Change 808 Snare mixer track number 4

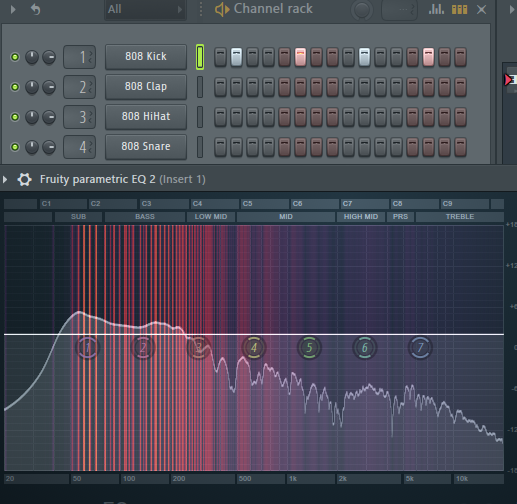[x=79, y=147]
